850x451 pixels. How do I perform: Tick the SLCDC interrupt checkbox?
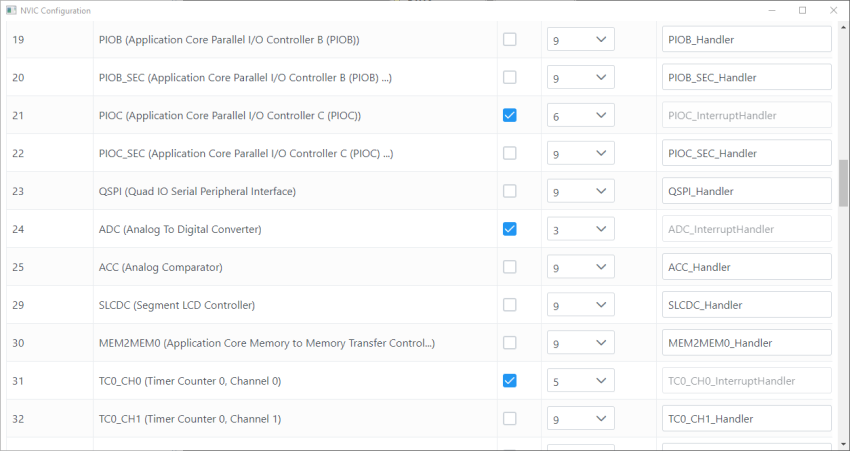[510, 305]
